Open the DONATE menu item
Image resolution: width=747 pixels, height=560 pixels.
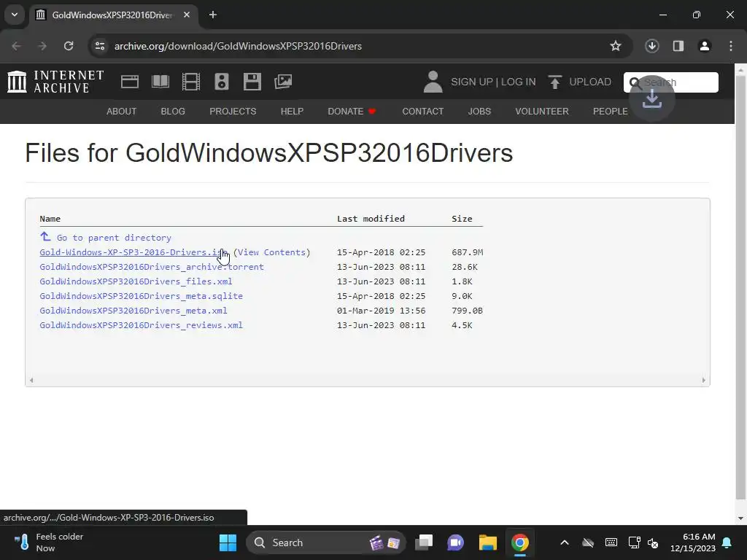[352, 112]
